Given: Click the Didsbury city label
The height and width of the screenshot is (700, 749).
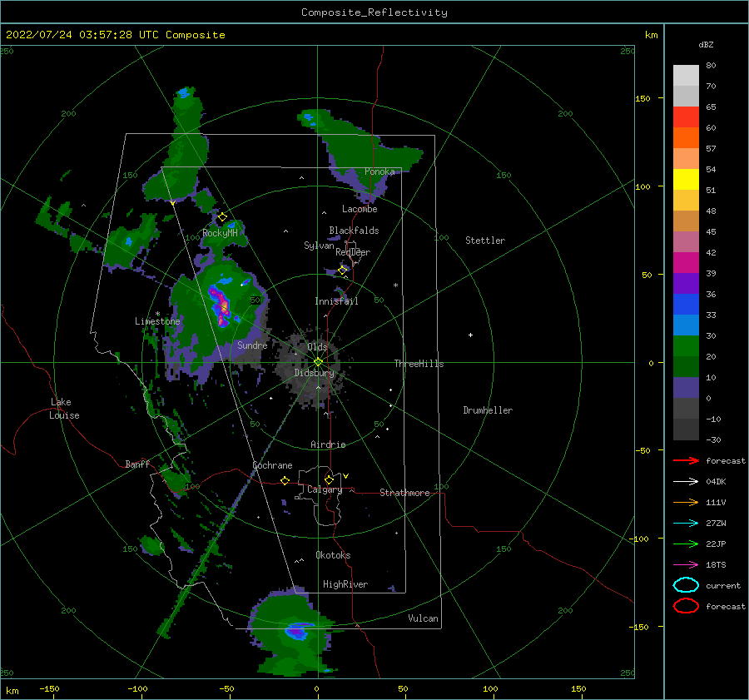Looking at the screenshot, I should 315,373.
